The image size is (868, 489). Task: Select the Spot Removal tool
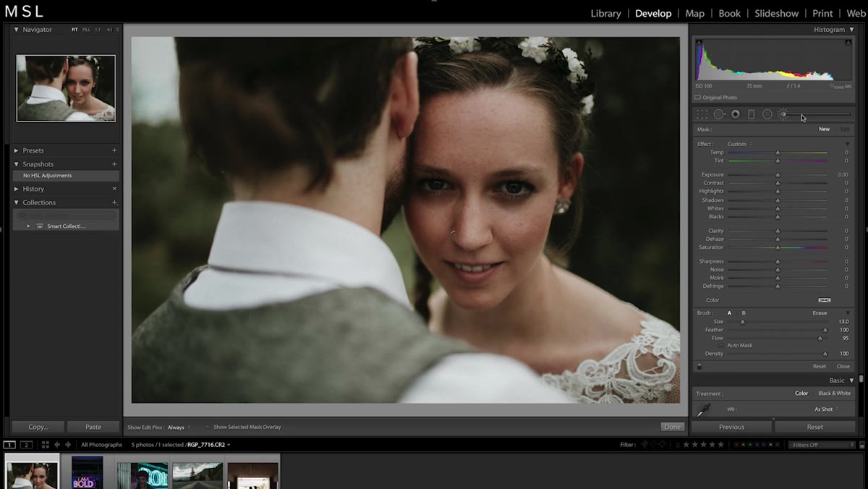point(719,114)
